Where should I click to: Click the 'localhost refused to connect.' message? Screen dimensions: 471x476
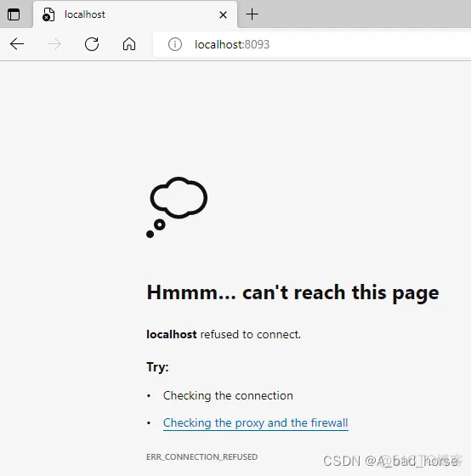[224, 335]
